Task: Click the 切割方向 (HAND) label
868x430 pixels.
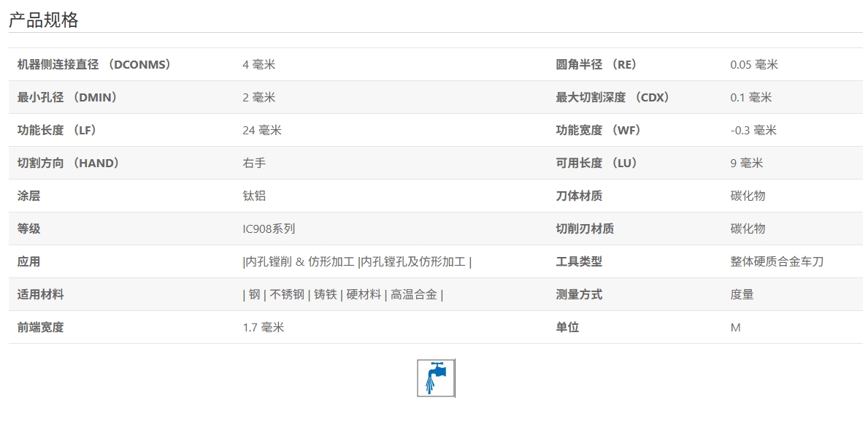Action: (68, 163)
